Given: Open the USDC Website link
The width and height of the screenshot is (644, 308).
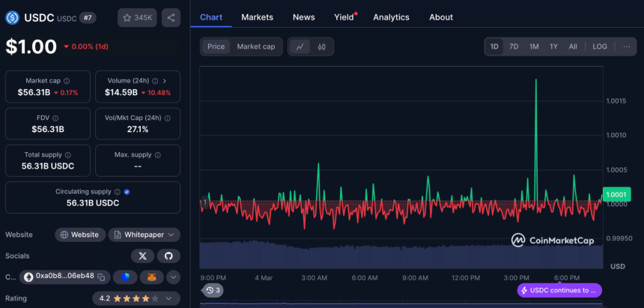Looking at the screenshot, I should coord(80,235).
